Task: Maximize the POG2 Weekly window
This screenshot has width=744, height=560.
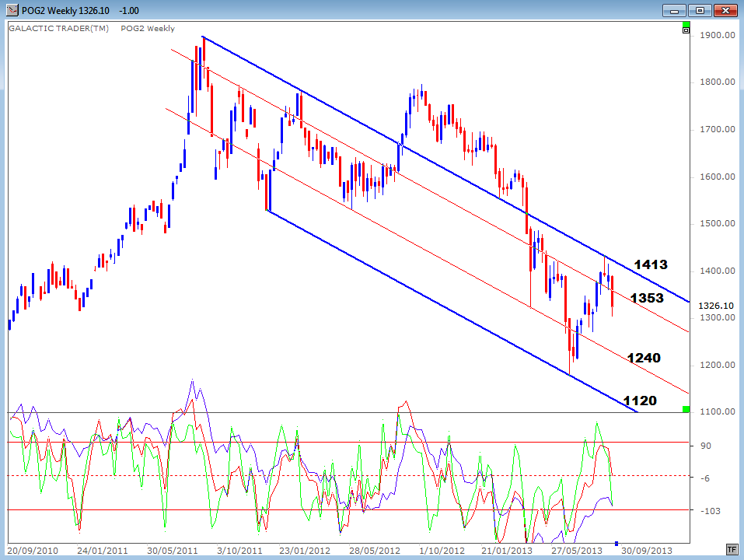Action: [700, 10]
